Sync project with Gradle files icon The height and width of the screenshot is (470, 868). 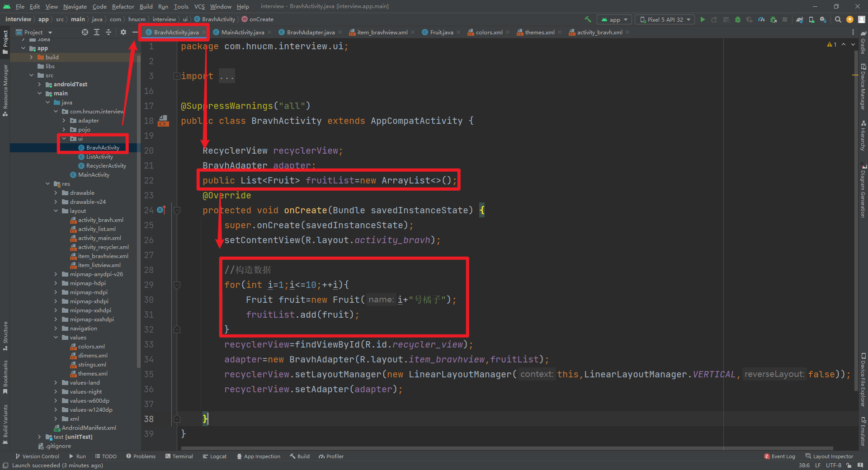[x=800, y=19]
